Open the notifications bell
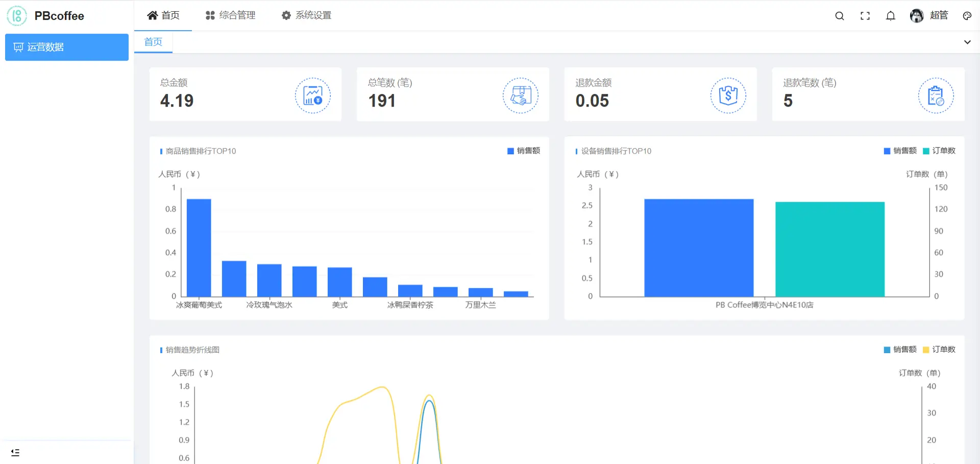The height and width of the screenshot is (464, 980). pos(890,16)
